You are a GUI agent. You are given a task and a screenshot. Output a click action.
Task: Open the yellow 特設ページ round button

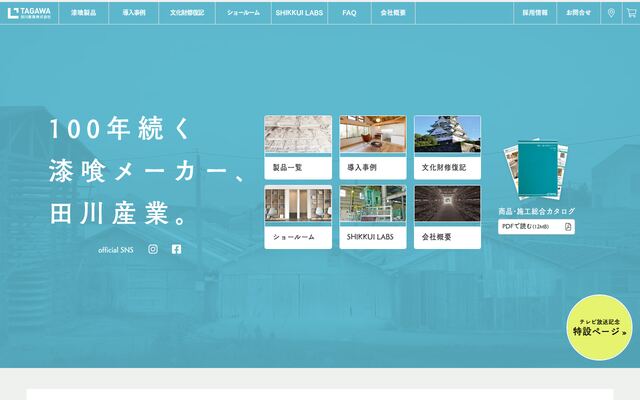click(599, 327)
